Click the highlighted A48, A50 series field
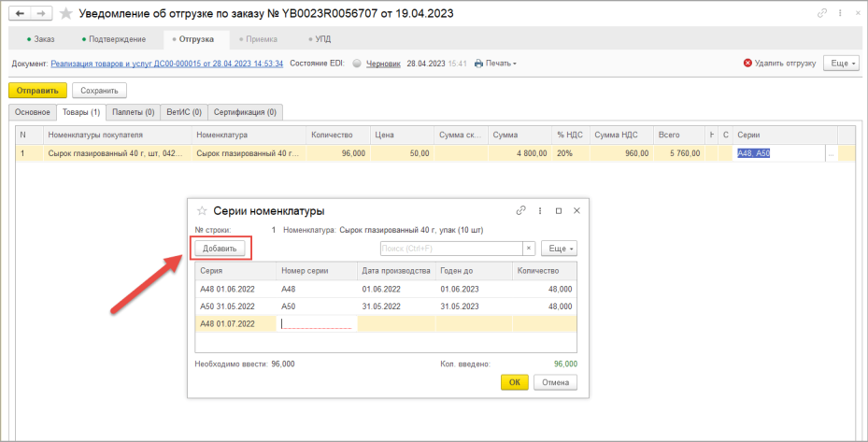The height and width of the screenshot is (442, 868). tap(779, 153)
